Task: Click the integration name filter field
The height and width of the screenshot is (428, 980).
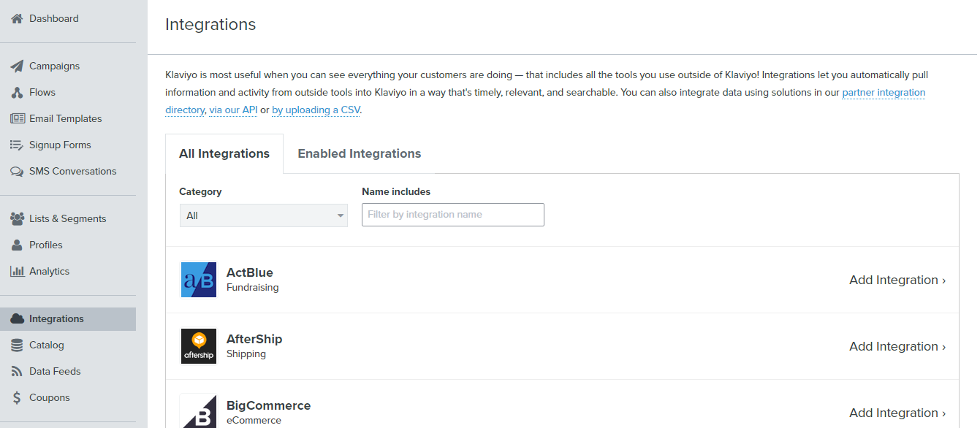Action: coord(452,215)
